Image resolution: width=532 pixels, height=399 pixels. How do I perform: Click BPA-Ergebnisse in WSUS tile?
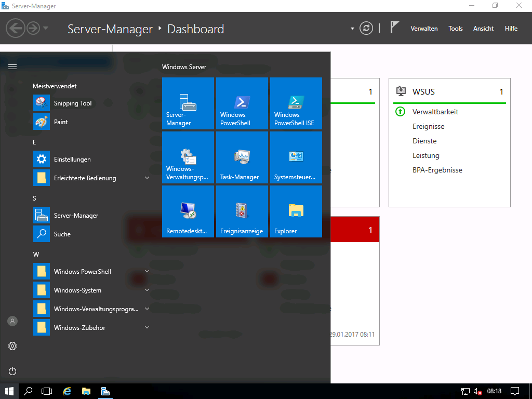[x=437, y=170]
